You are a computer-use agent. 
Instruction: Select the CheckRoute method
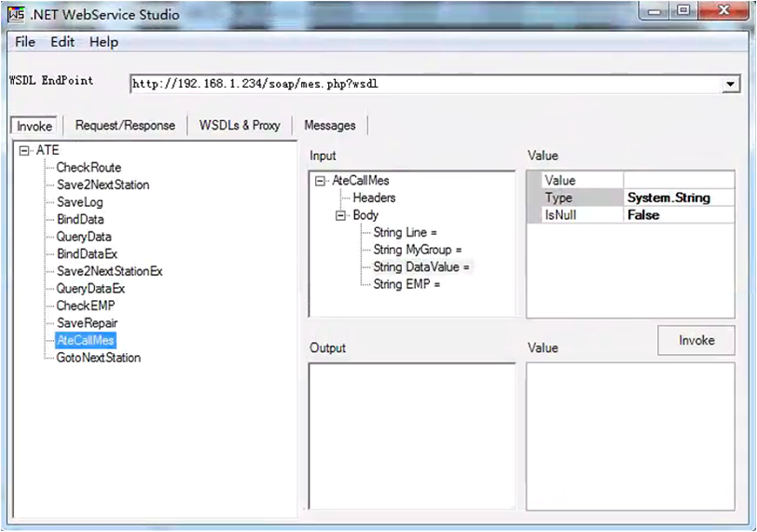pyautogui.click(x=89, y=168)
